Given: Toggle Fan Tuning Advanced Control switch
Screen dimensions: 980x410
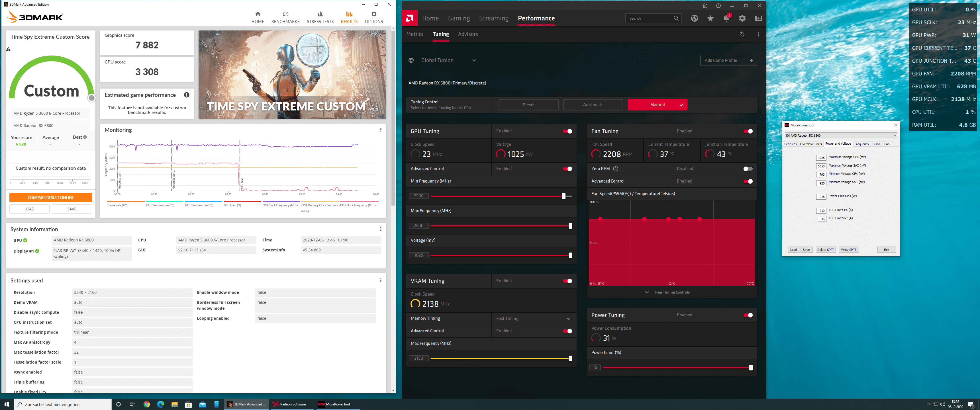Looking at the screenshot, I should (748, 181).
